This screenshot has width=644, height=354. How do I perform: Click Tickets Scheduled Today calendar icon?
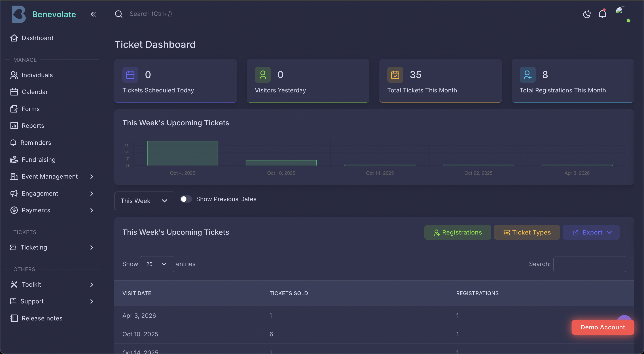tap(130, 75)
